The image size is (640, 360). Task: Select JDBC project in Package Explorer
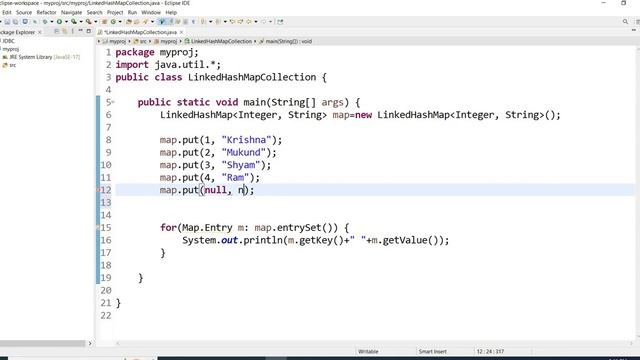click(8, 41)
